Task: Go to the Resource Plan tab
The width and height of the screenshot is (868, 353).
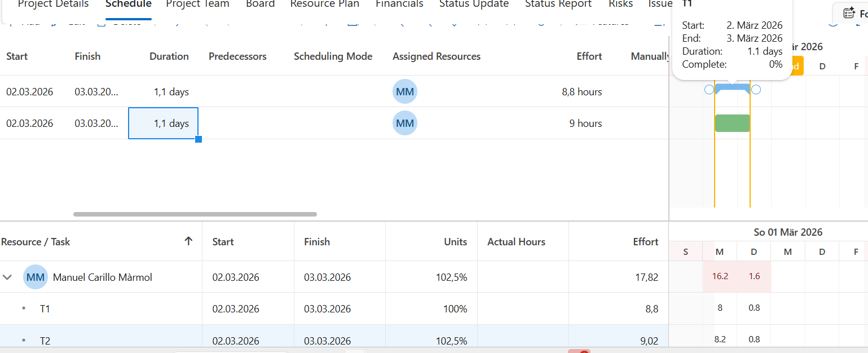Action: pyautogui.click(x=325, y=5)
